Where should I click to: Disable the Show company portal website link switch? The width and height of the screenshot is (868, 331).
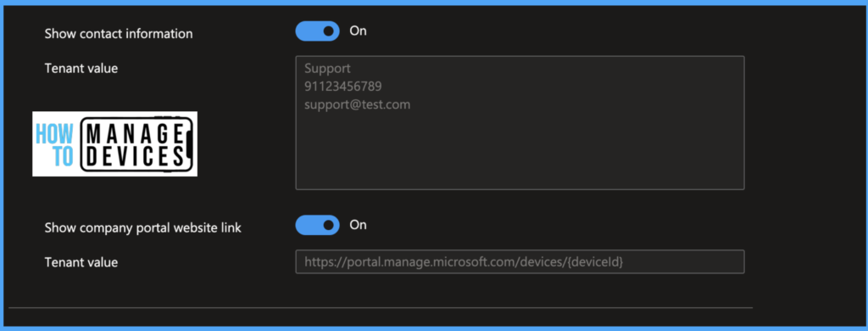click(x=317, y=225)
